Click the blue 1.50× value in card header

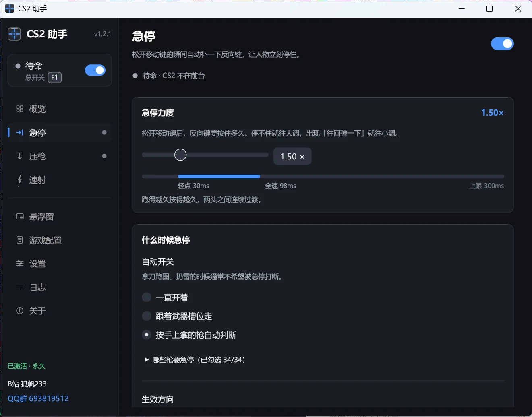493,113
